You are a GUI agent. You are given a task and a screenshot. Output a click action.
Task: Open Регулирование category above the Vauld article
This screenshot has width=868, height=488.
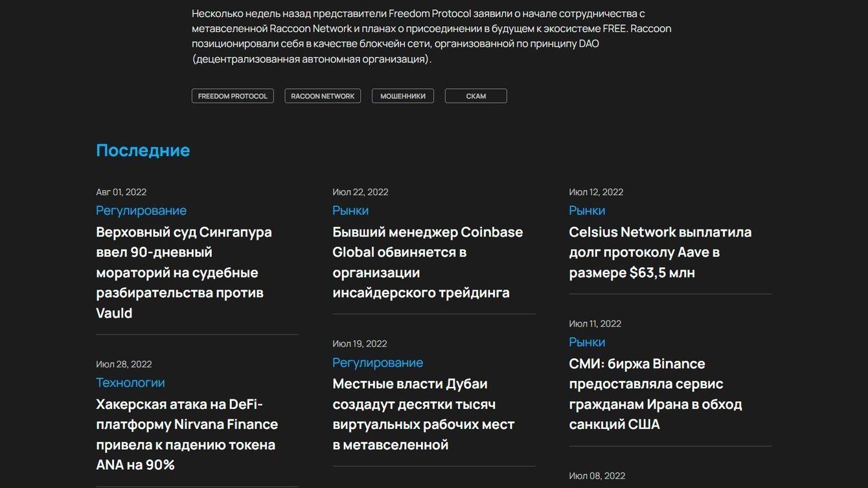(141, 211)
